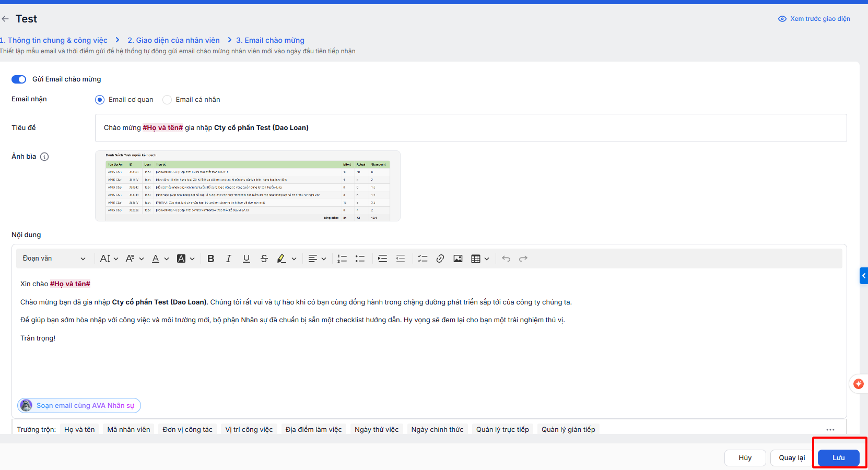
Task: Select the Email cơ quan radio option
Action: [100, 100]
